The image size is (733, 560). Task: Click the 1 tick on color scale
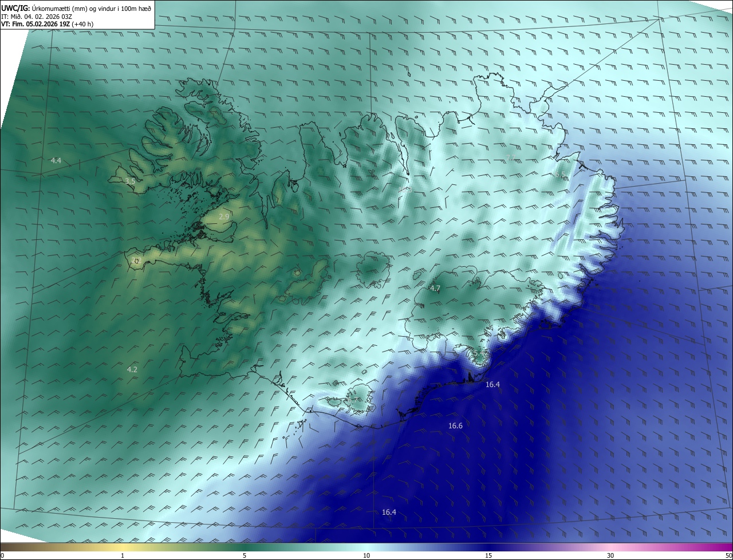point(123,555)
